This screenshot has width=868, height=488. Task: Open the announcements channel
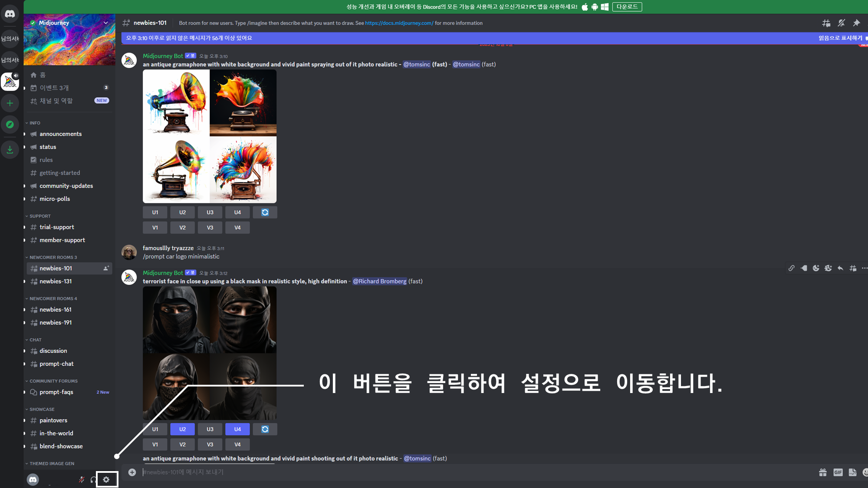[x=60, y=134]
